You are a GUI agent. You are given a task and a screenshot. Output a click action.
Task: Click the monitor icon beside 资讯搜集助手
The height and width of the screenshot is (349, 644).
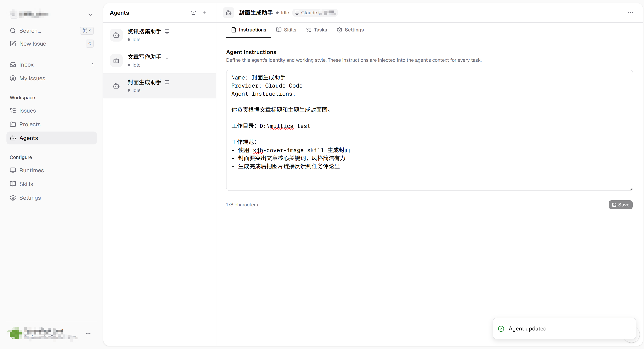click(167, 31)
